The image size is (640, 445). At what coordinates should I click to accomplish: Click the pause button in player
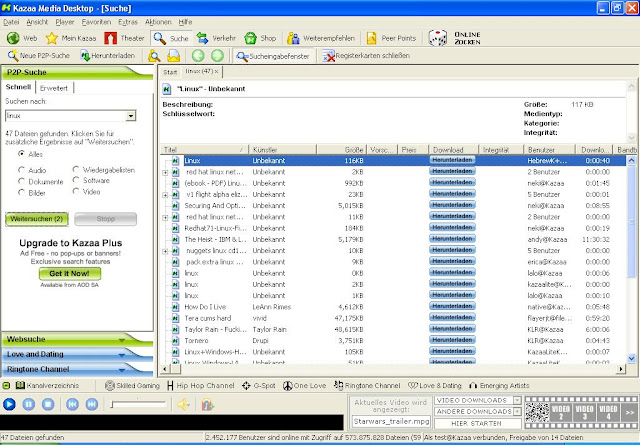(29, 405)
